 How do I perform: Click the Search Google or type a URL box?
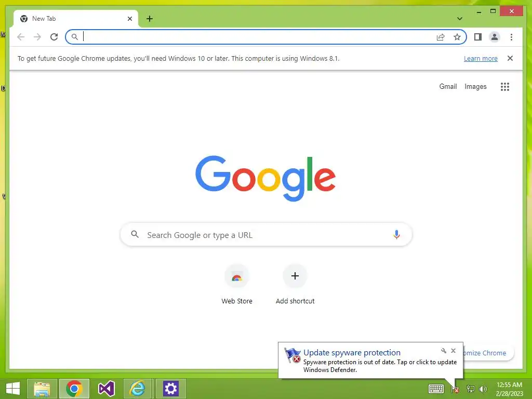(266, 234)
